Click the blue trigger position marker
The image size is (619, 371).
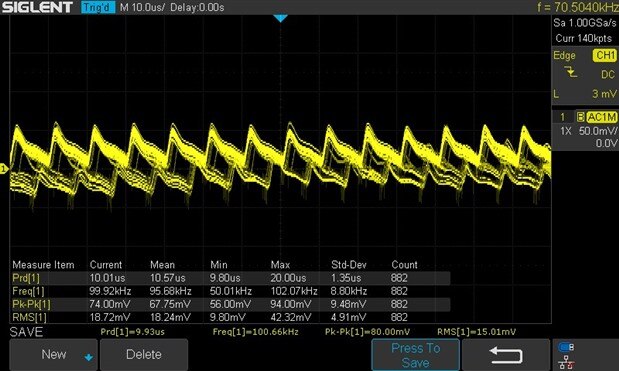(x=280, y=19)
